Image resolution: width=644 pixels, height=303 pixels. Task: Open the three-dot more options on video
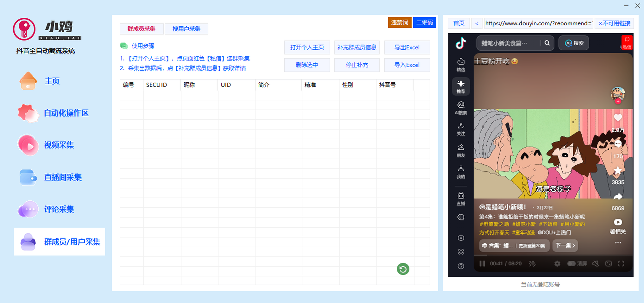(x=618, y=243)
